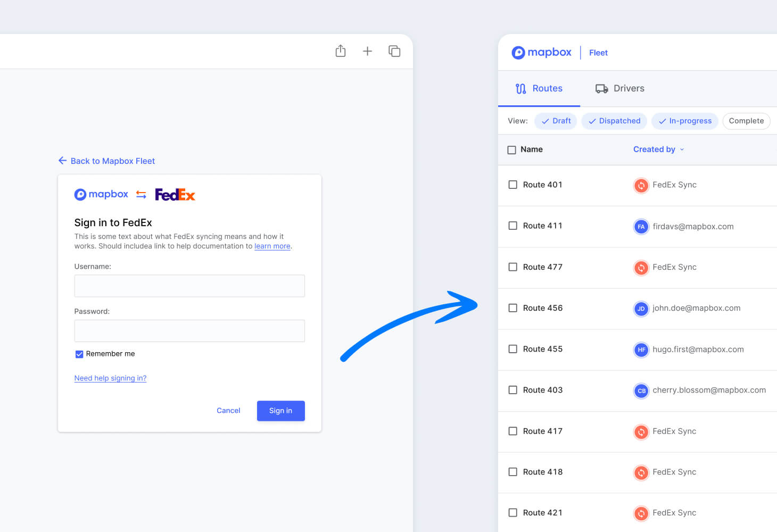
Task: Open a new tab with plus icon
Action: 367,51
